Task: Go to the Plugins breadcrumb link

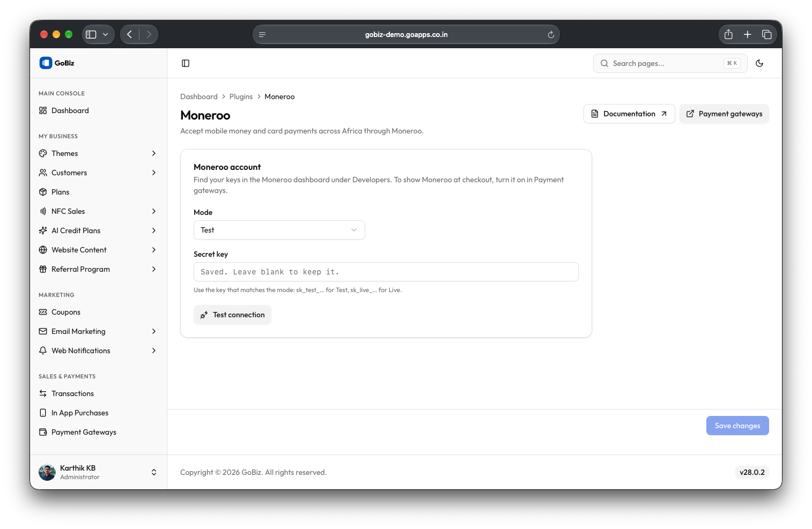Action: pyautogui.click(x=241, y=96)
